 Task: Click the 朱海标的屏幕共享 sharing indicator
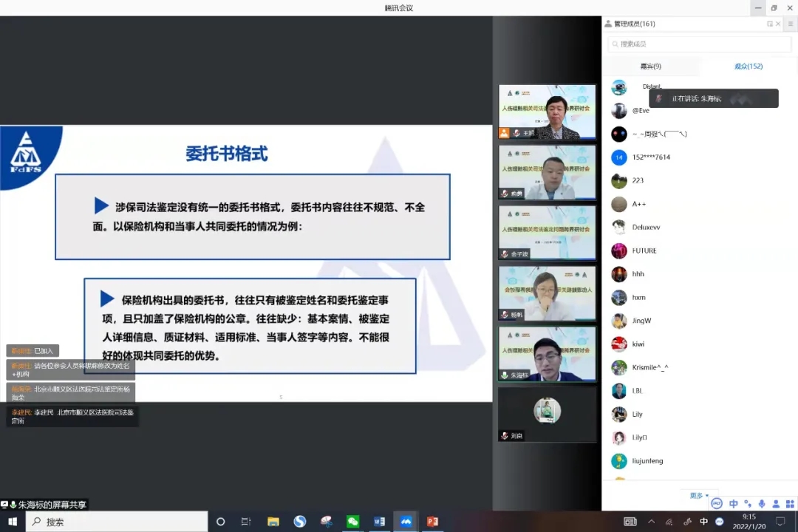44,505
